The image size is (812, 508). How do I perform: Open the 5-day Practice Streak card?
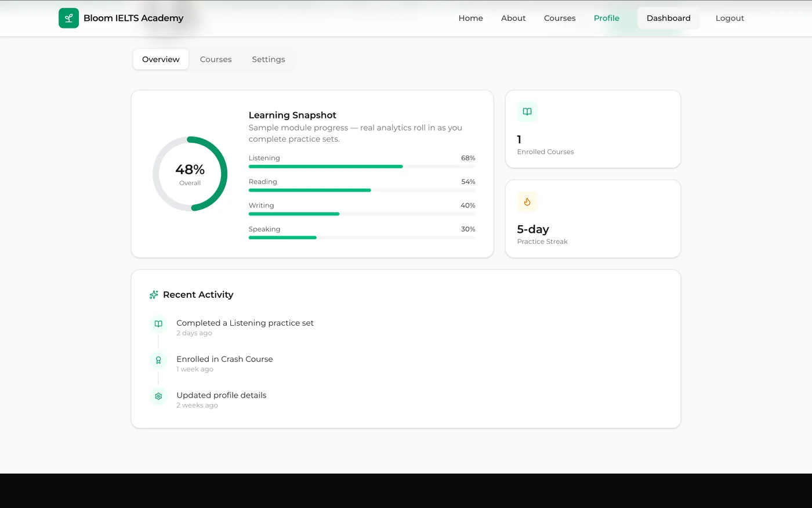click(x=593, y=219)
